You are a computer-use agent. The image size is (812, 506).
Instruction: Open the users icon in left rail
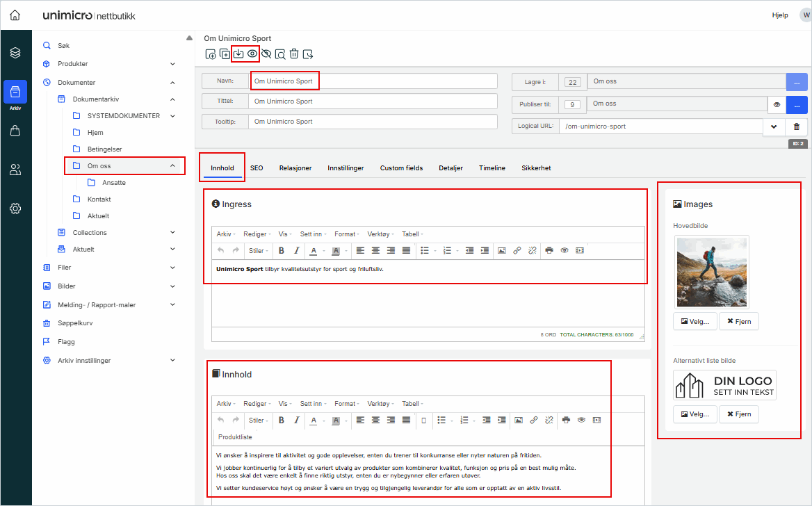[x=15, y=170]
